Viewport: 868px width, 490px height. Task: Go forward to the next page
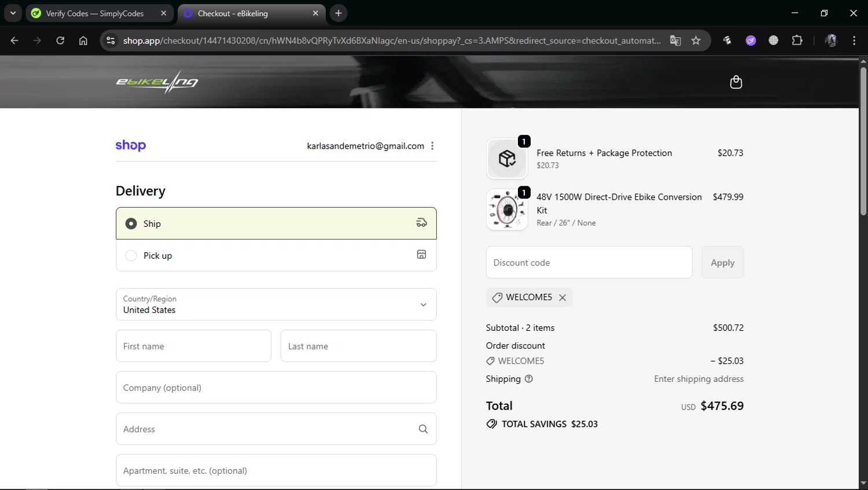tap(37, 40)
